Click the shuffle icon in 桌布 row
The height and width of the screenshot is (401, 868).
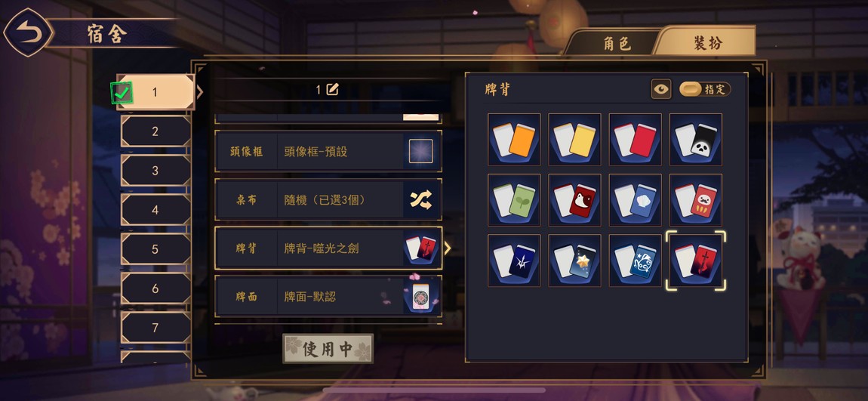point(420,199)
